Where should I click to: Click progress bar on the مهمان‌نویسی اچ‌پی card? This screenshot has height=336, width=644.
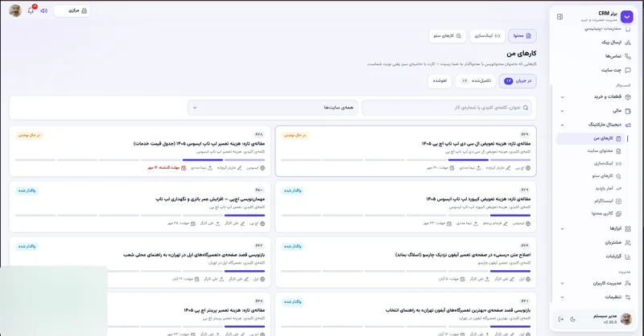140,215
